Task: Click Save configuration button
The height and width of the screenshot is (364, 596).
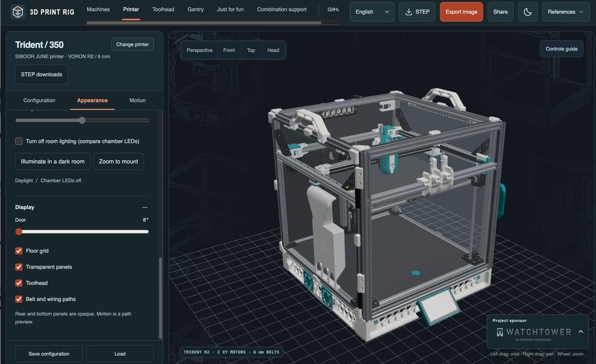Action: (49, 354)
